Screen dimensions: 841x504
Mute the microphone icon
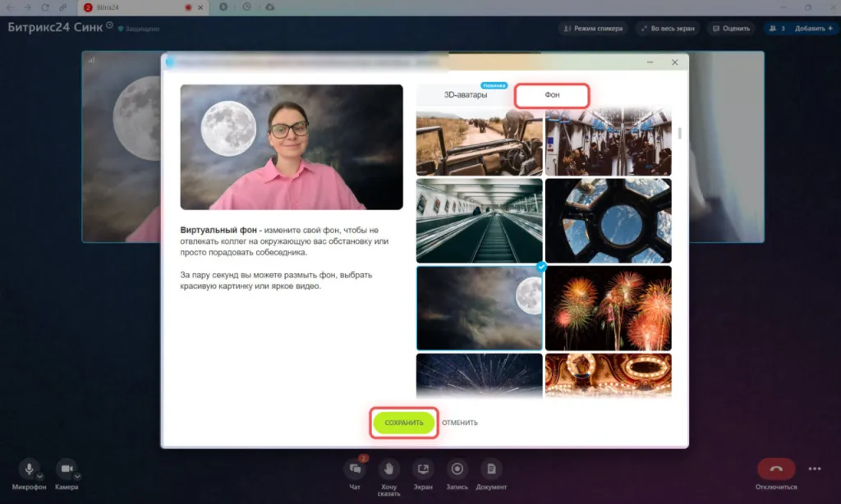tap(29, 469)
